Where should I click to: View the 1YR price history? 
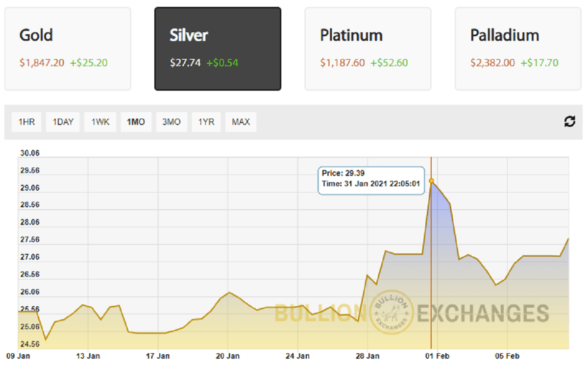(206, 122)
